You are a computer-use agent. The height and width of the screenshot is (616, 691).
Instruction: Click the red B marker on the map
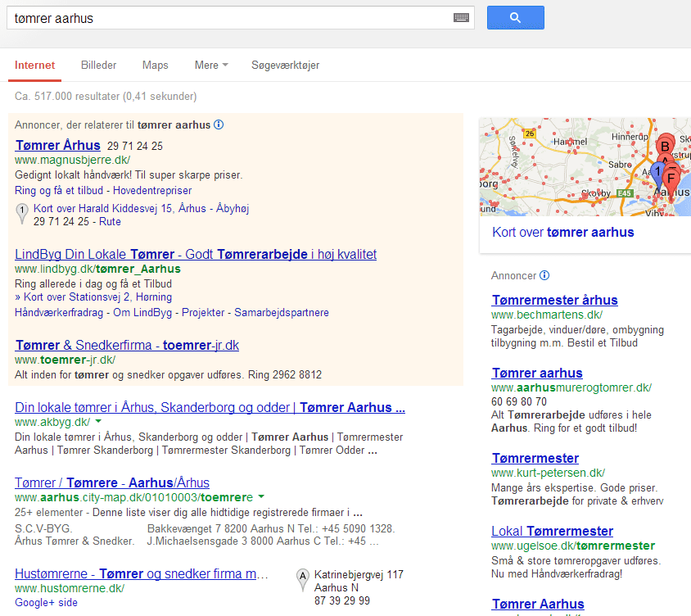pos(665,146)
